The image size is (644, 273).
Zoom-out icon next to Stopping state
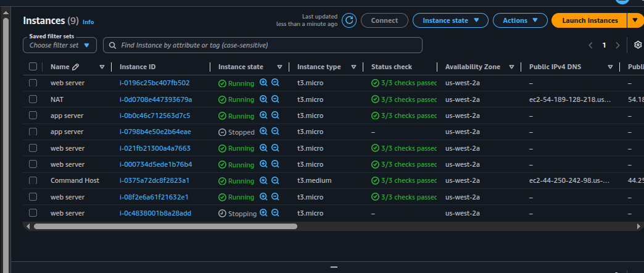click(275, 213)
